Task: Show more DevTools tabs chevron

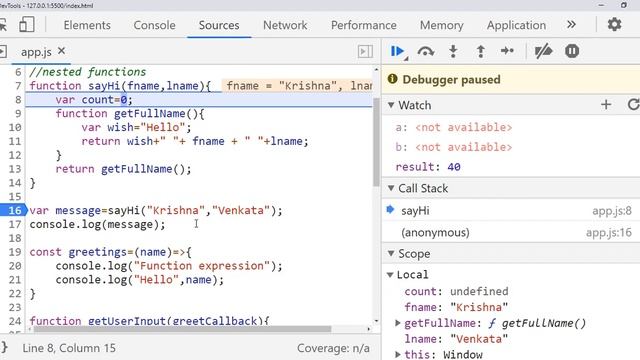Action: tap(571, 25)
